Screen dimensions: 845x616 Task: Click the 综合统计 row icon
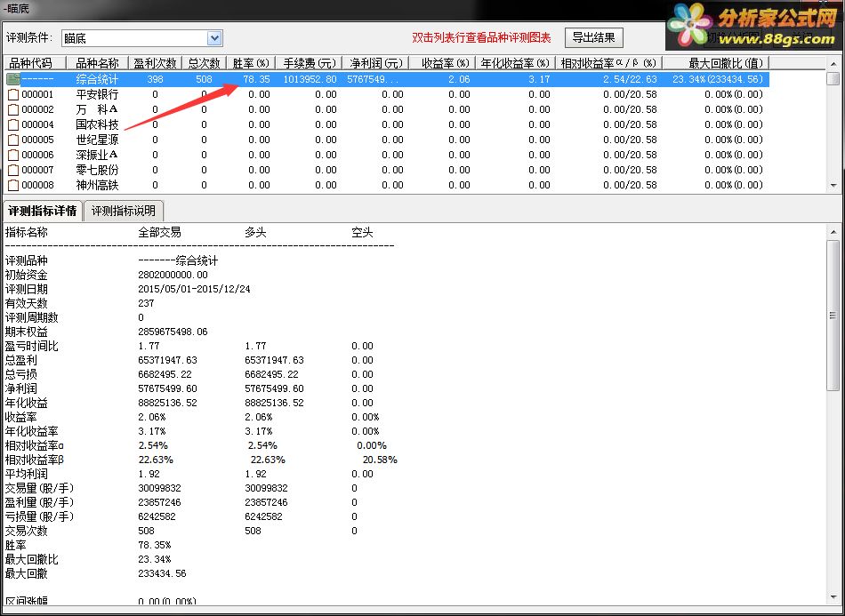(13, 79)
